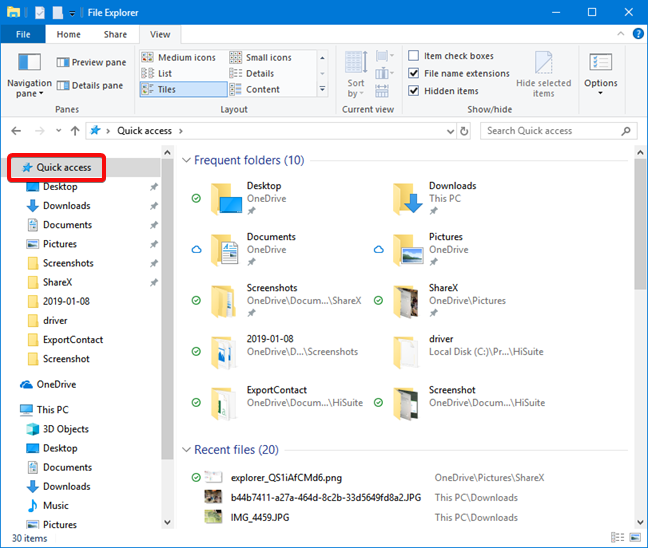This screenshot has height=548, width=648.
Task: Open the Group by menu icon
Action: pyautogui.click(x=384, y=55)
